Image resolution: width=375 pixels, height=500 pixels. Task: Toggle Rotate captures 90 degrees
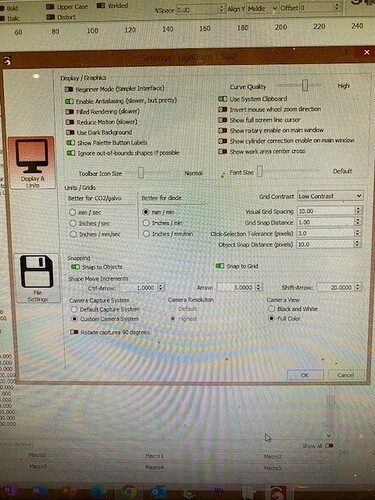coord(74,332)
